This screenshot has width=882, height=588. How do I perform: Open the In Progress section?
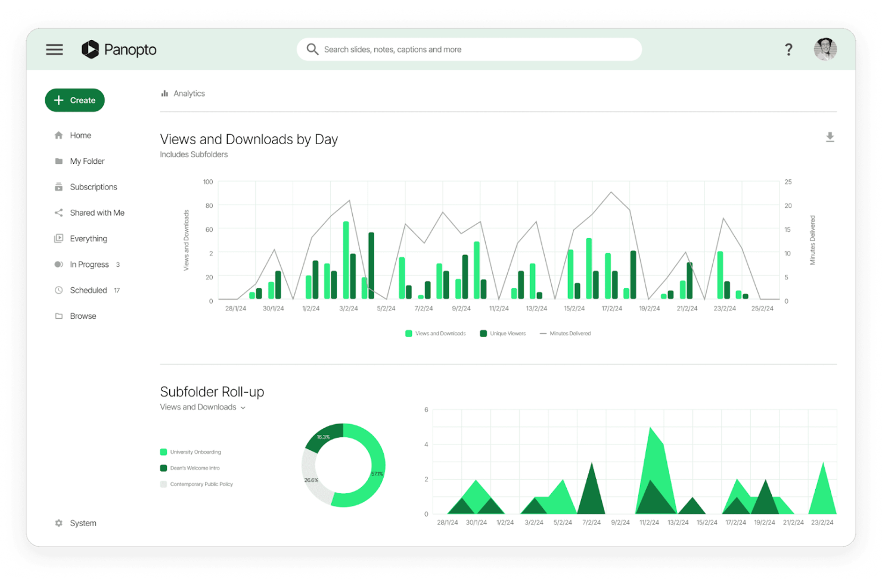pos(89,264)
